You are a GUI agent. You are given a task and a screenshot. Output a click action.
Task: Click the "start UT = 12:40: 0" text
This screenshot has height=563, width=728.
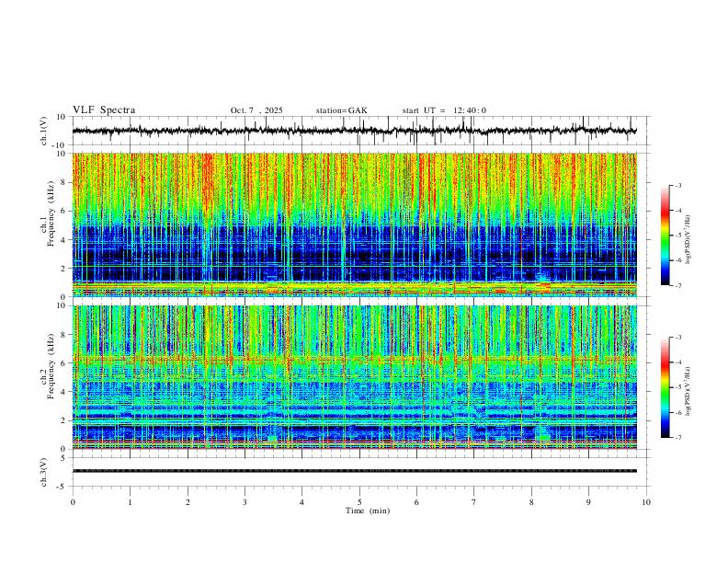(444, 110)
